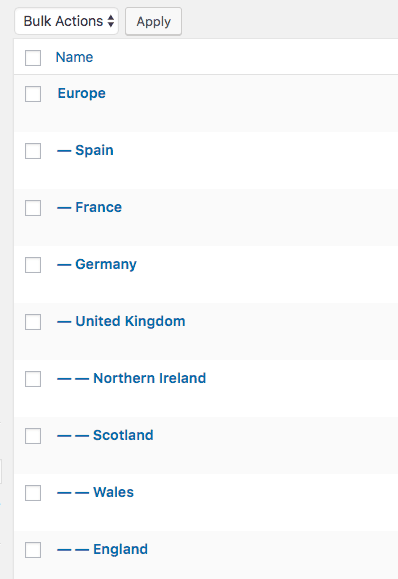This screenshot has width=398, height=579.
Task: Sort by the Name column header
Action: tap(74, 57)
